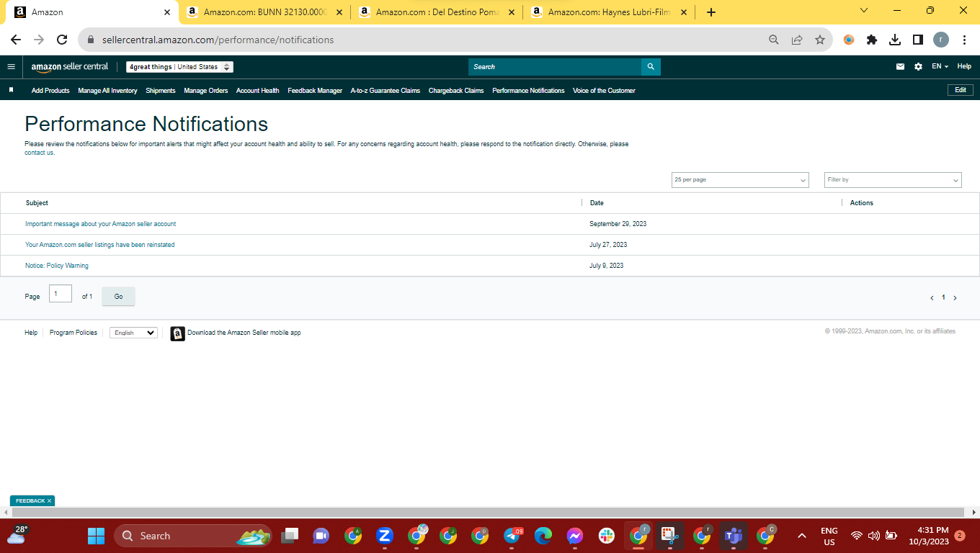Click the Help link in the header
The image size is (980, 553).
click(964, 67)
